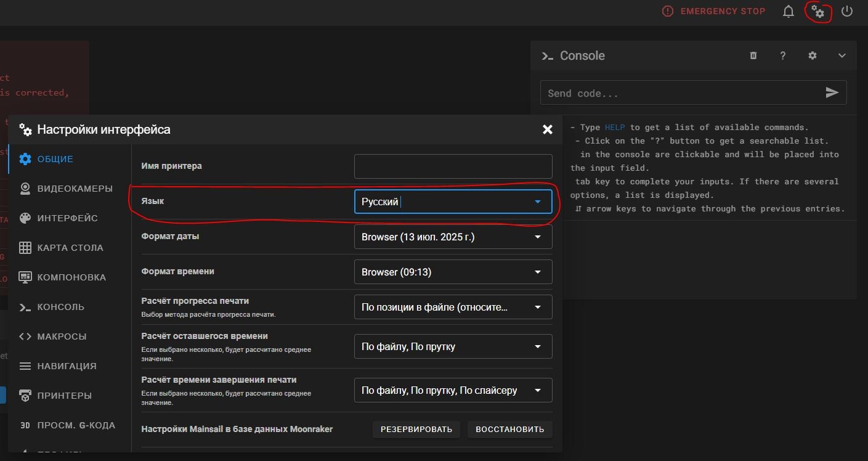Open interface settings gears icon
868x461 pixels.
tap(817, 11)
